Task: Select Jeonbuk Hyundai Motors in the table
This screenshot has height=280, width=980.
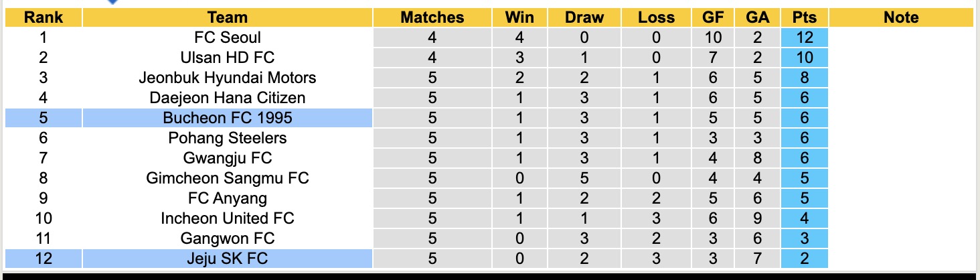Action: 228,78
